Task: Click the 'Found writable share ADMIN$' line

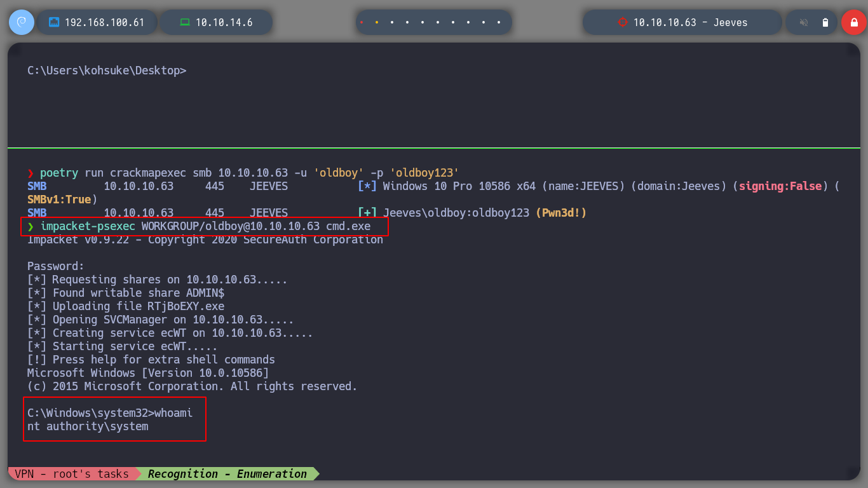Action: (126, 293)
